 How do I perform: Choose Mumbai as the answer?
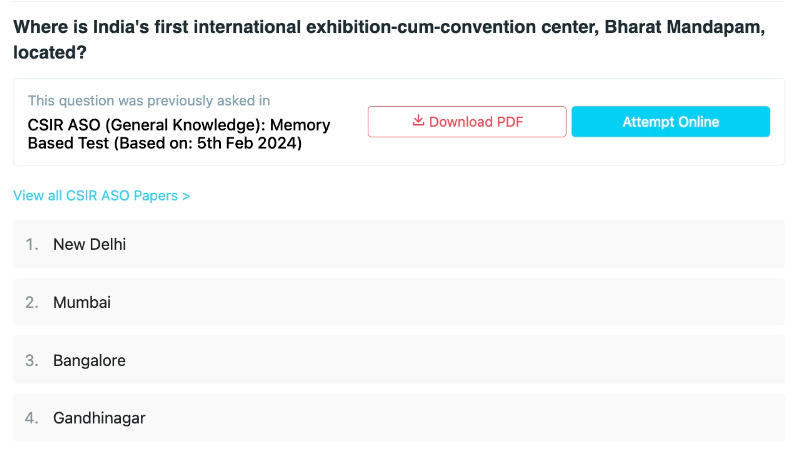click(399, 302)
